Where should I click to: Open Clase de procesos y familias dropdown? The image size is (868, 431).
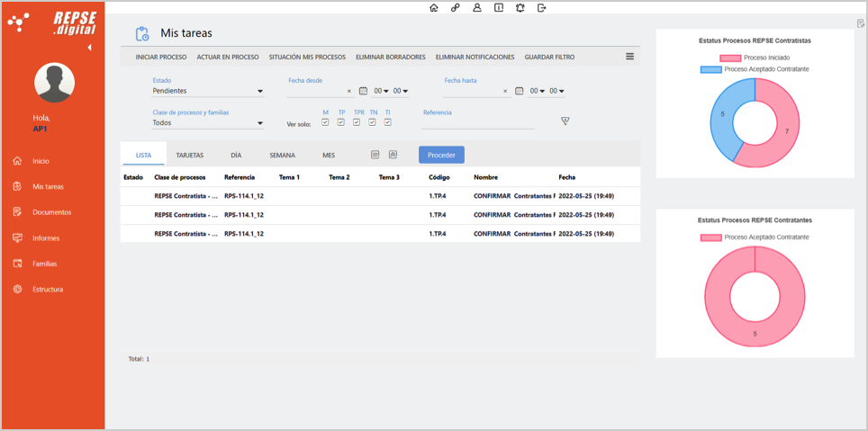coord(208,123)
